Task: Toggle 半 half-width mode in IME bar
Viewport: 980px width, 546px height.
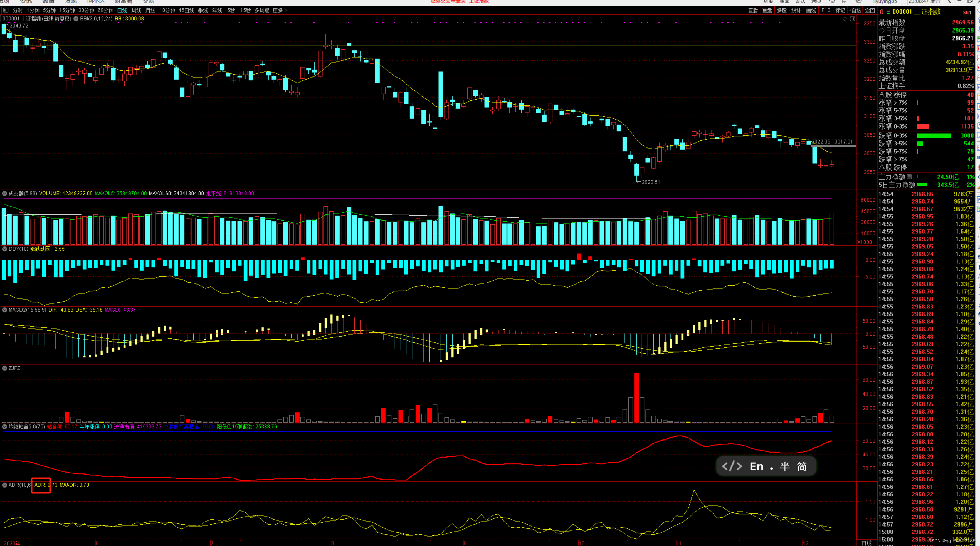Action: [x=784, y=466]
